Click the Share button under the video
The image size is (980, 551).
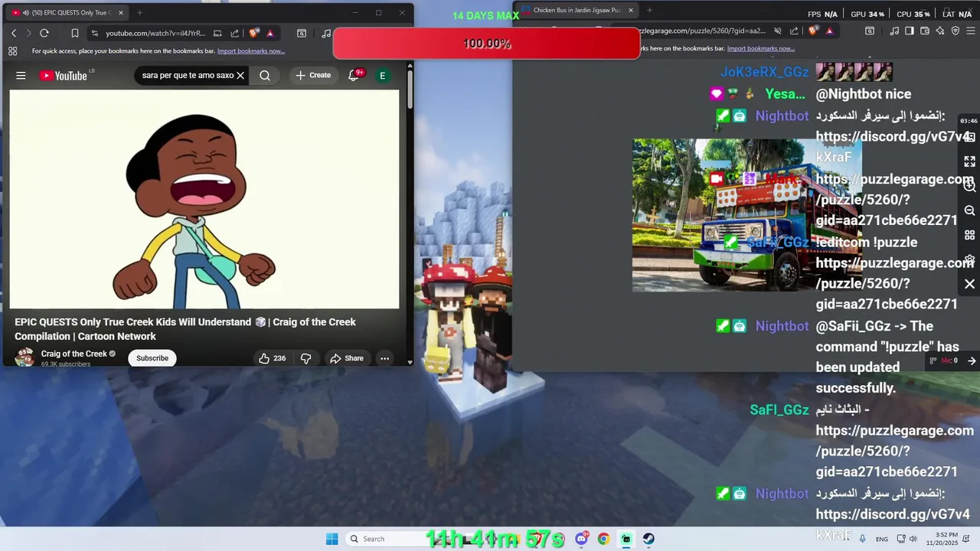(347, 358)
